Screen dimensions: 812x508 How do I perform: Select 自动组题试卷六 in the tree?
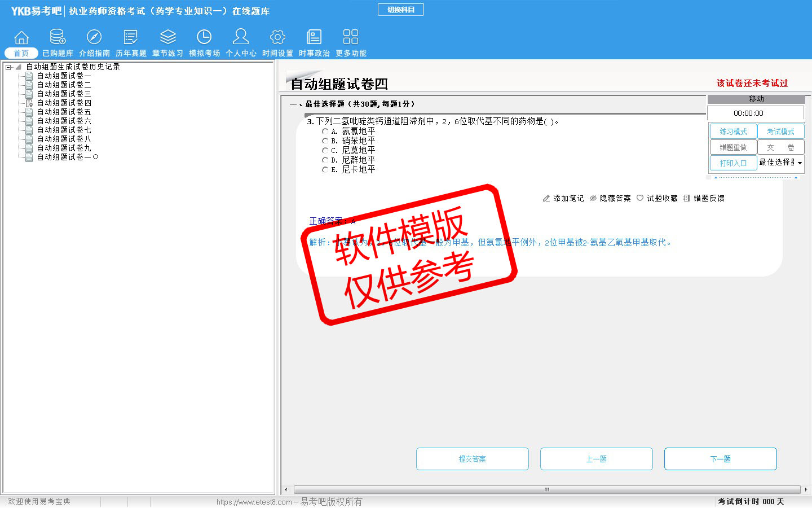tap(64, 121)
